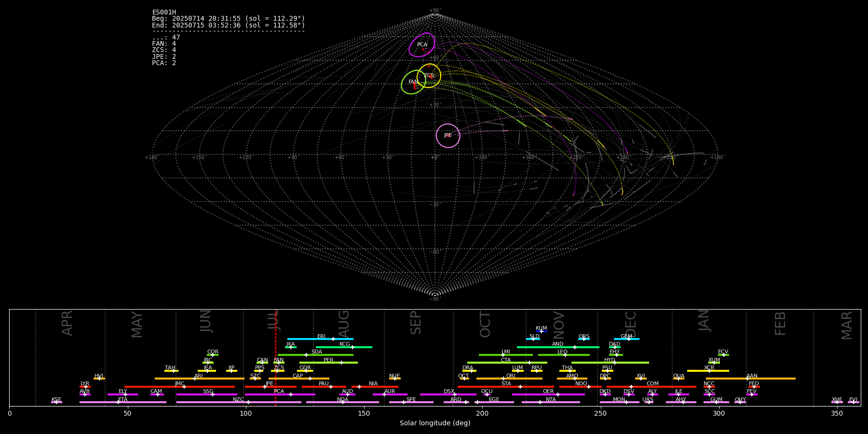Click the CAP orange bar in the timeline
This screenshot has height=434, width=868.
click(x=299, y=379)
